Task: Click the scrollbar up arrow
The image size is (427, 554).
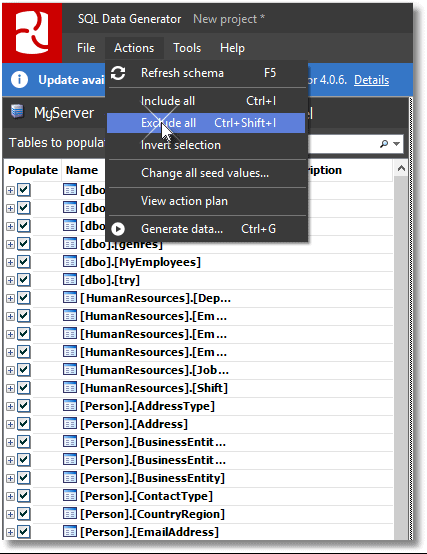Action: pyautogui.click(x=401, y=169)
